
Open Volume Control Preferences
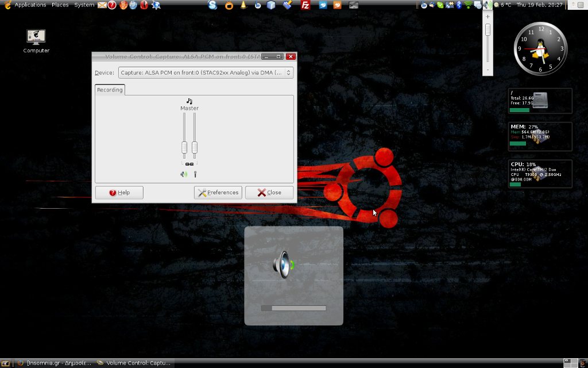218,193
